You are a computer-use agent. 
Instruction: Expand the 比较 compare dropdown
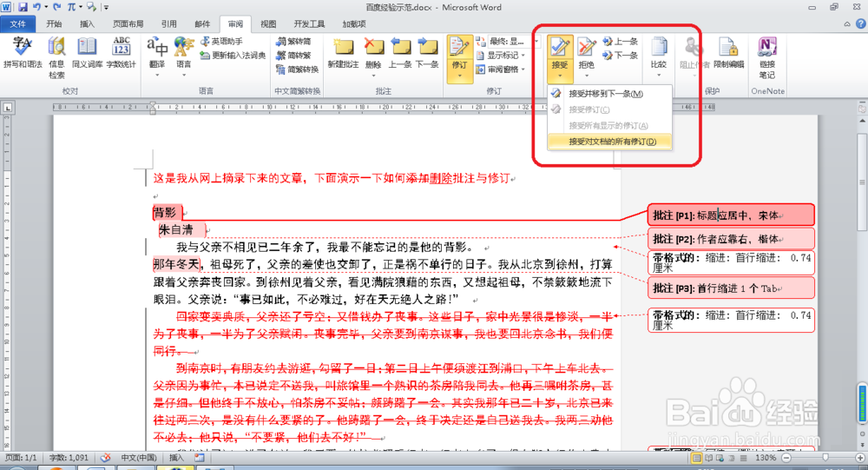point(658,75)
